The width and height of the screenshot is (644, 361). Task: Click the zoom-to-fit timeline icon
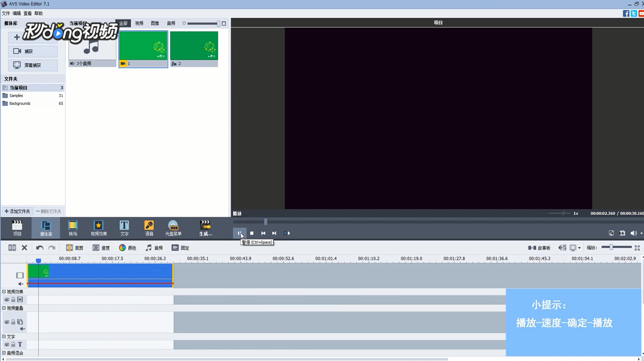(637, 248)
